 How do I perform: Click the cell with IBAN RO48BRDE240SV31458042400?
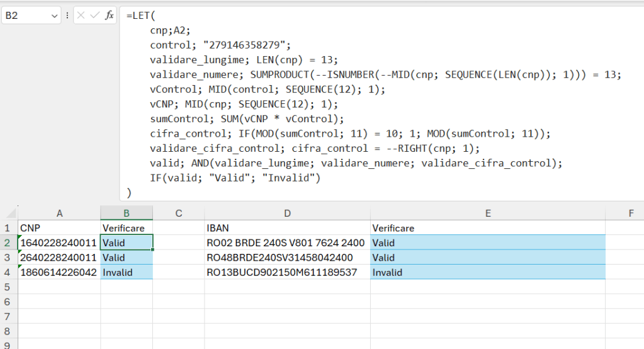coord(287,258)
